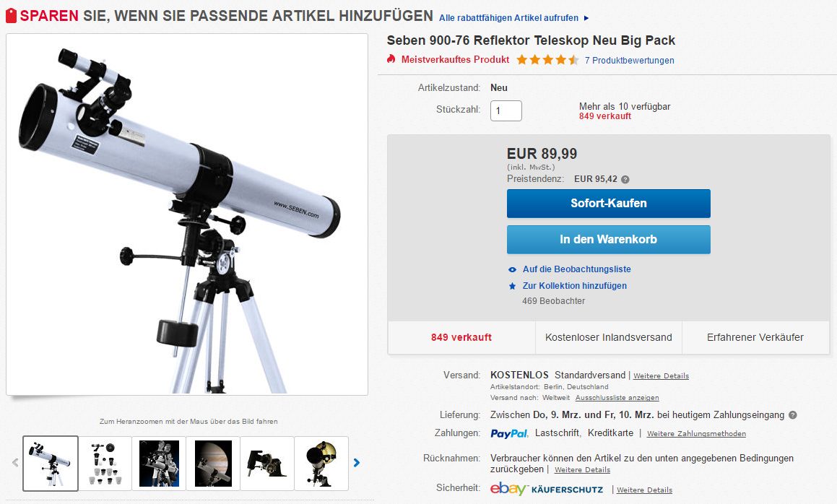Show next thumbnails with right arrow

click(357, 463)
